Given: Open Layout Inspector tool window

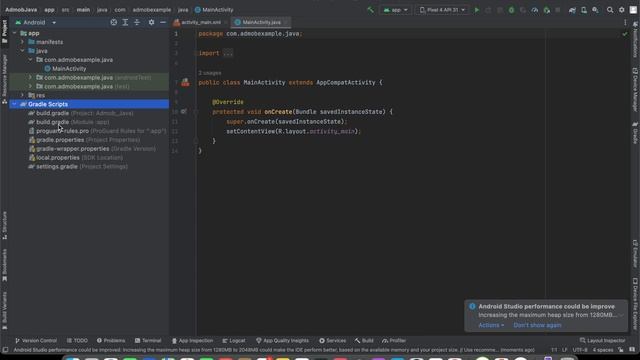Looking at the screenshot, I should 602,340.
